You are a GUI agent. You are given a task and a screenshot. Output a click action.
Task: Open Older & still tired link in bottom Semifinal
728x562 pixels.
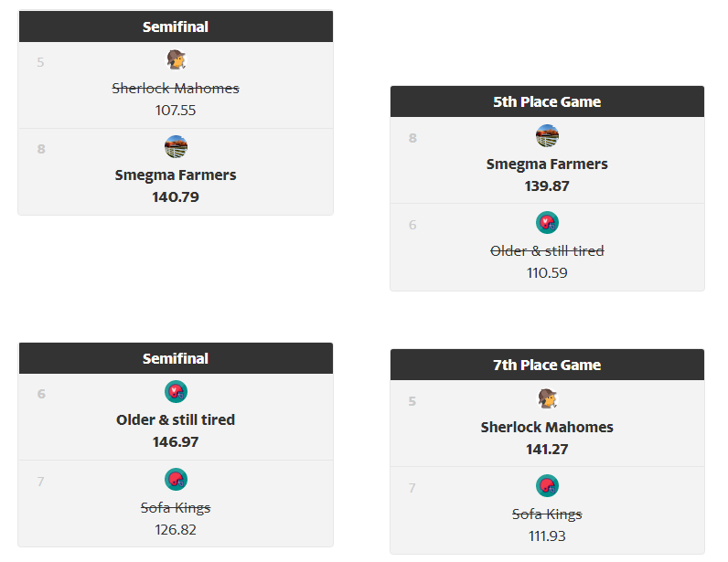pos(176,419)
